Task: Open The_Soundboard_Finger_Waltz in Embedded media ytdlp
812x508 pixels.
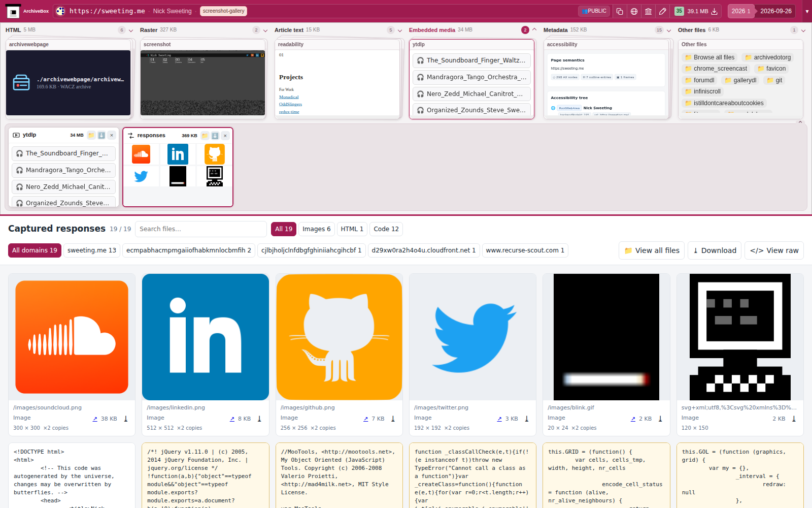Action: tap(471, 60)
